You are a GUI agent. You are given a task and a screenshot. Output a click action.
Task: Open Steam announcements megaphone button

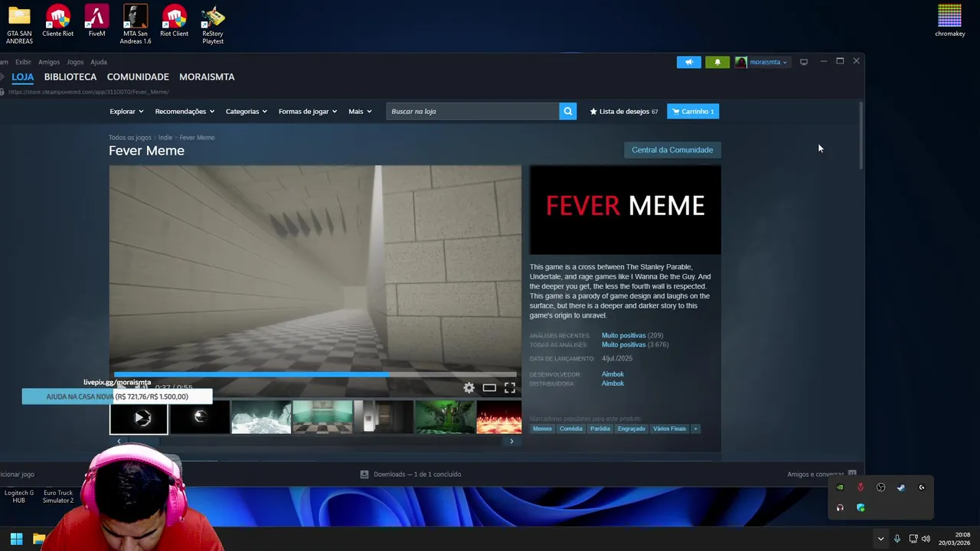pos(689,62)
